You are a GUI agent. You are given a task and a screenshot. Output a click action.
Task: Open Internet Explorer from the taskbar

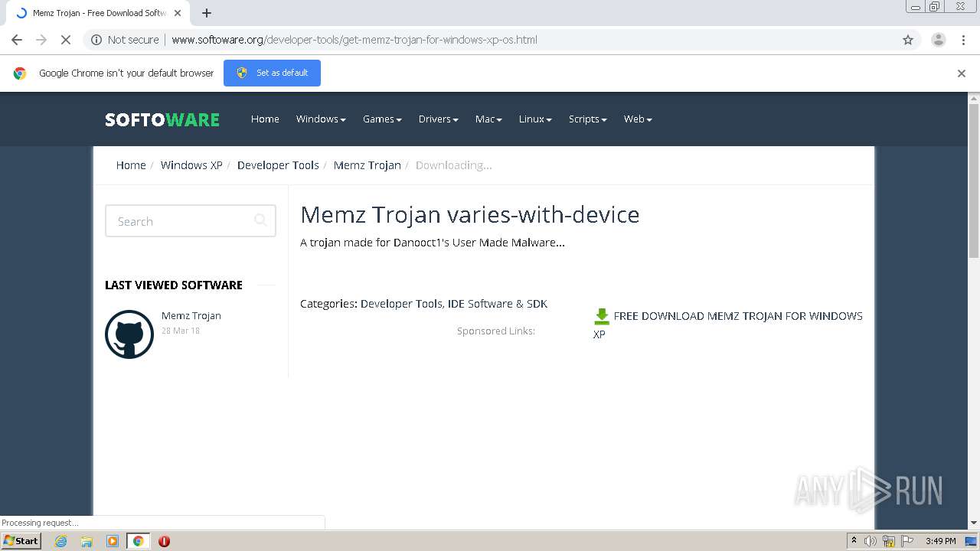61,541
